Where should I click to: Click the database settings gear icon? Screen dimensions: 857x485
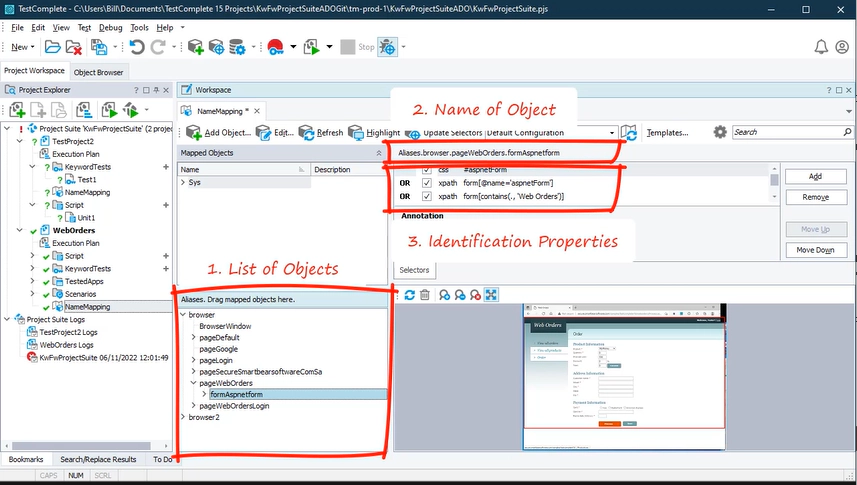tap(237, 47)
